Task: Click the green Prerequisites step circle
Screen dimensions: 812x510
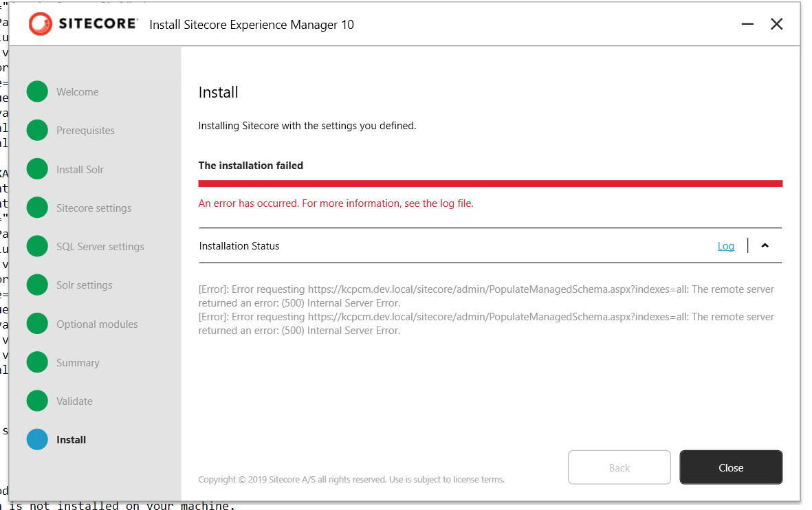Action: pos(37,131)
